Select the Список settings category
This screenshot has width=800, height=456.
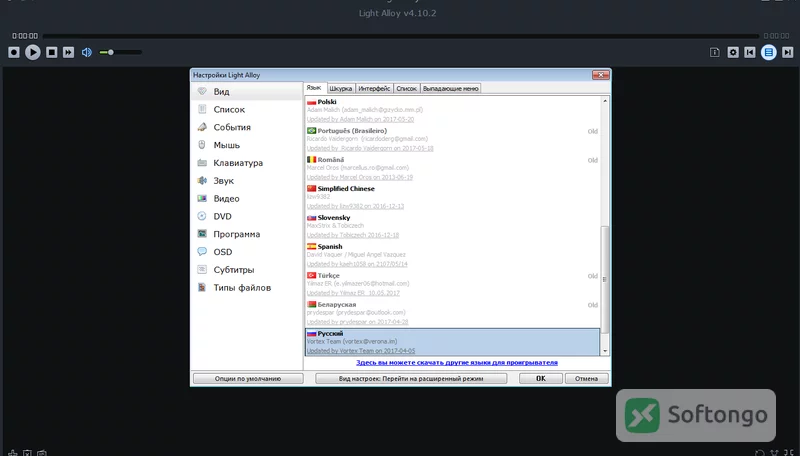click(247, 109)
